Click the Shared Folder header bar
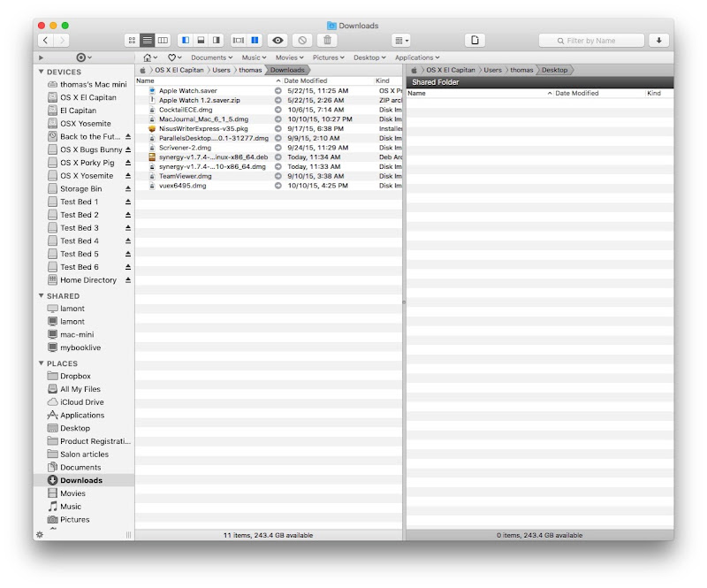This screenshot has width=707, height=588. 540,82
